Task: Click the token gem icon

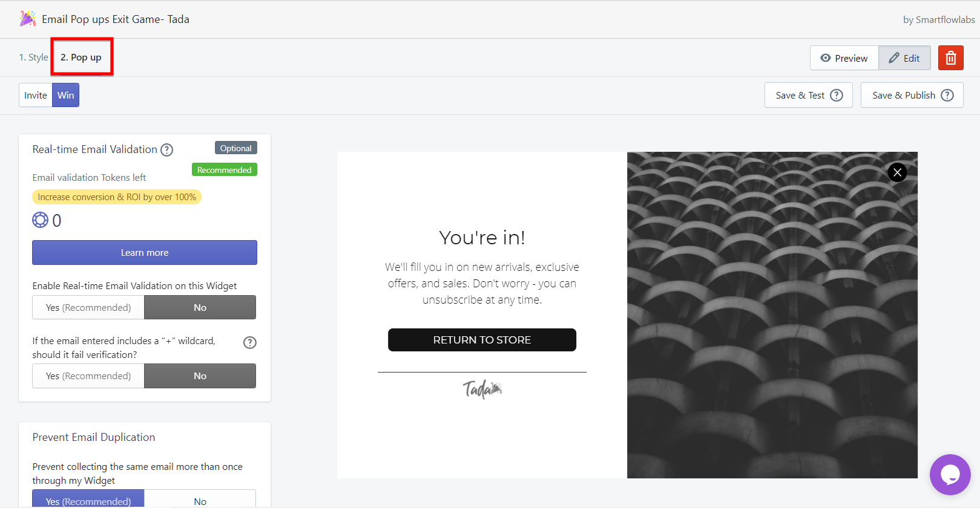Action: (40, 220)
